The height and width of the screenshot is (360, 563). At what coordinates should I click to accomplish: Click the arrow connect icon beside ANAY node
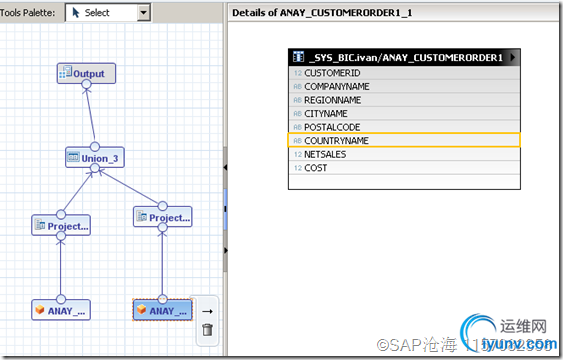coord(207,311)
